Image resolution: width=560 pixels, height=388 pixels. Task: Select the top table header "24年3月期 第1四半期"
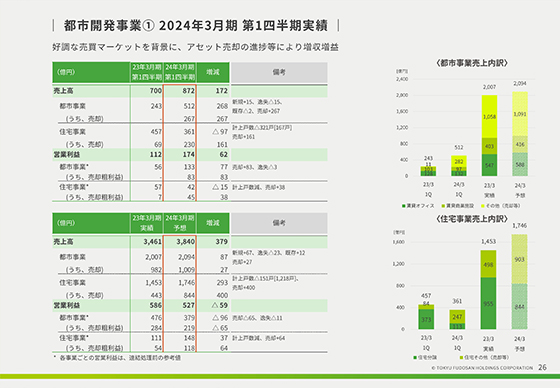pos(180,72)
